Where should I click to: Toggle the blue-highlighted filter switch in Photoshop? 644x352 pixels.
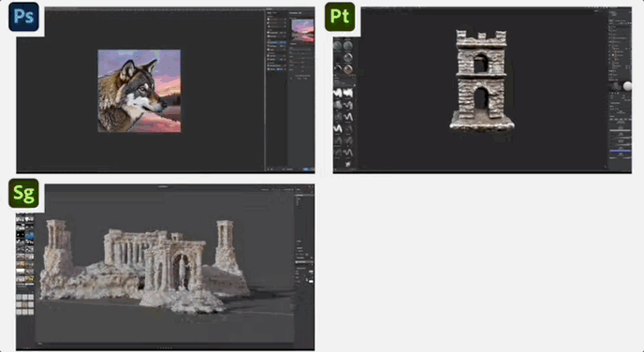click(280, 69)
